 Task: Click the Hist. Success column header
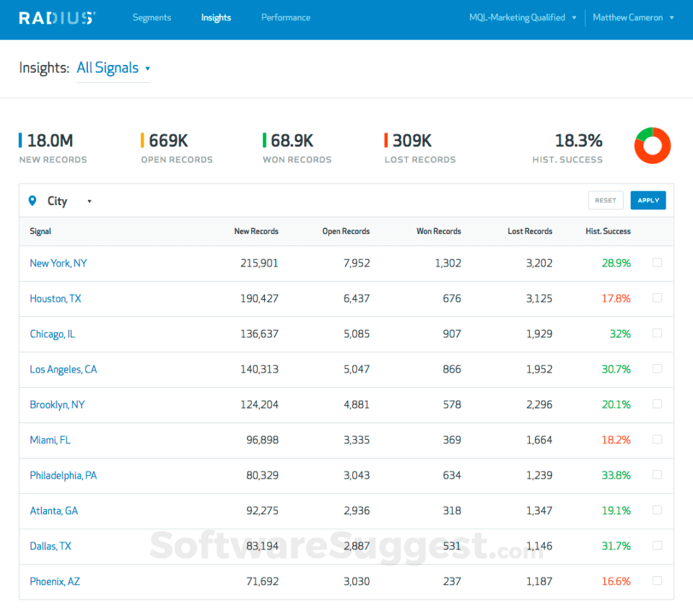tap(608, 232)
